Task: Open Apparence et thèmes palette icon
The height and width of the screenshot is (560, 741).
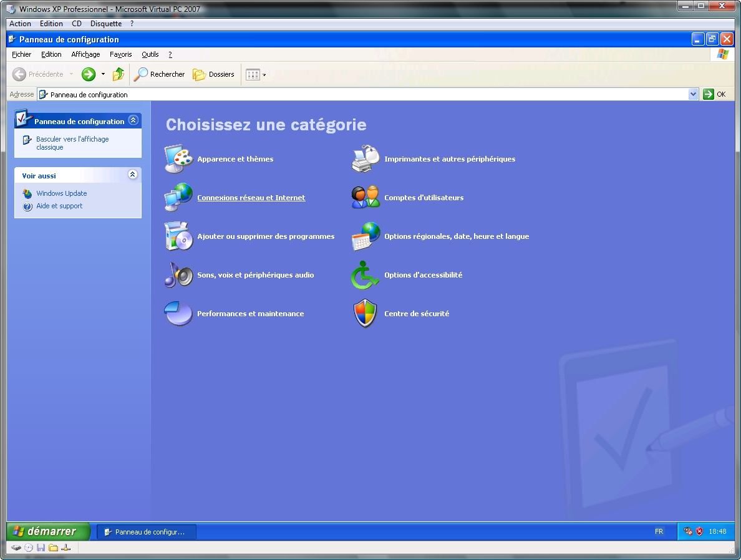Action: (178, 159)
